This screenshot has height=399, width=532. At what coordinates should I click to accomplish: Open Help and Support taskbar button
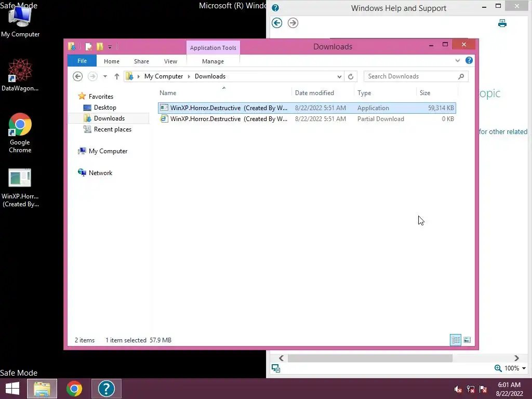[106, 389]
